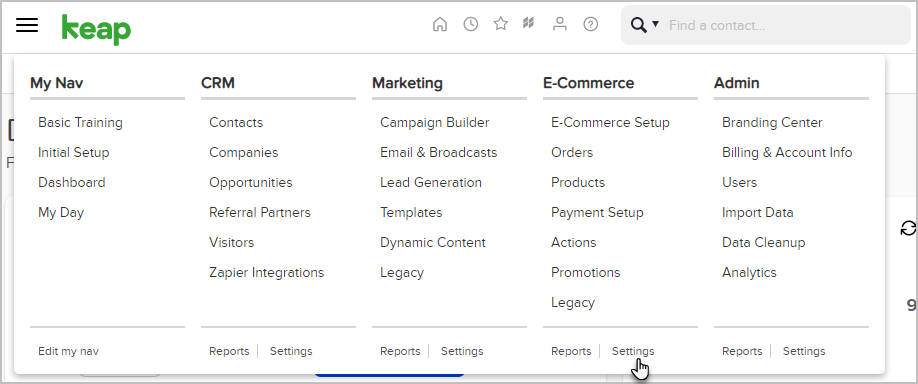
Task: Open the user profile icon
Action: click(x=560, y=24)
